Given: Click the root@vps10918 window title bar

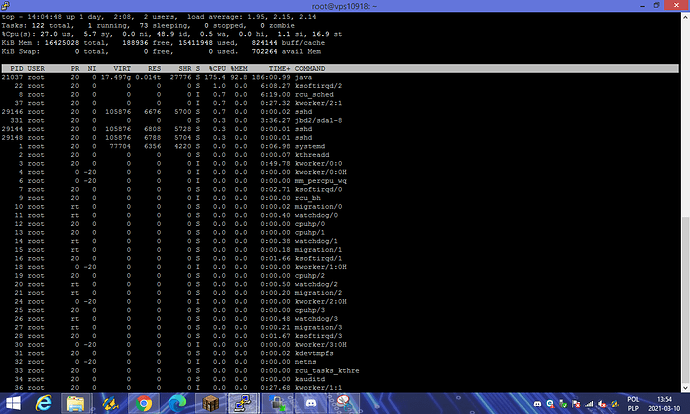Looking at the screenshot, I should [x=345, y=6].
